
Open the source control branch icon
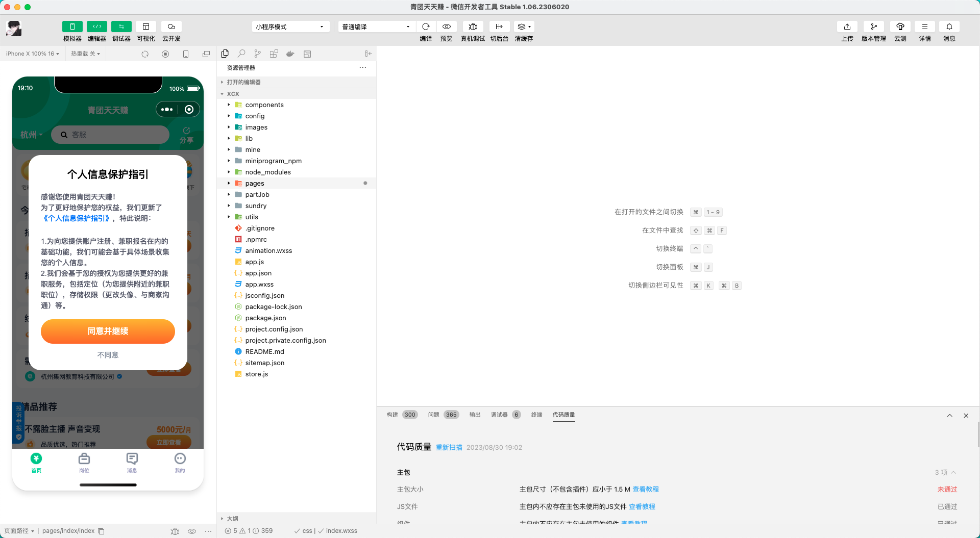258,54
